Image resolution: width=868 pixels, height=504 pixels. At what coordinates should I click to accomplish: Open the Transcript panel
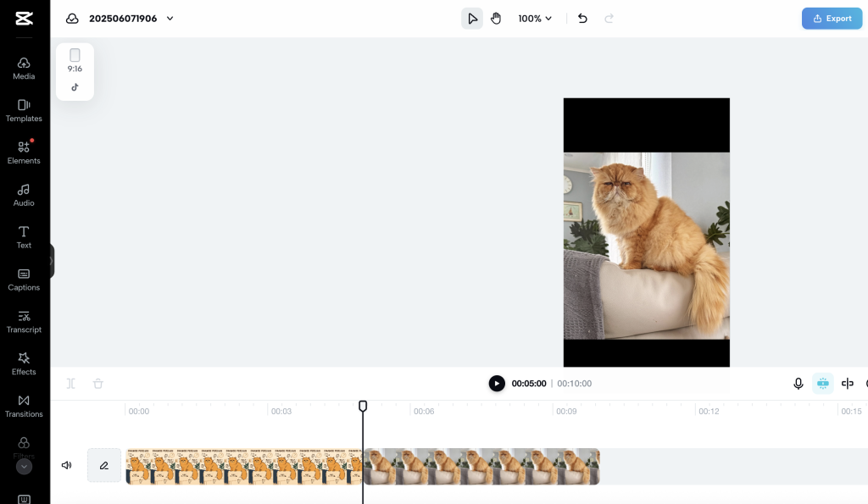click(24, 322)
